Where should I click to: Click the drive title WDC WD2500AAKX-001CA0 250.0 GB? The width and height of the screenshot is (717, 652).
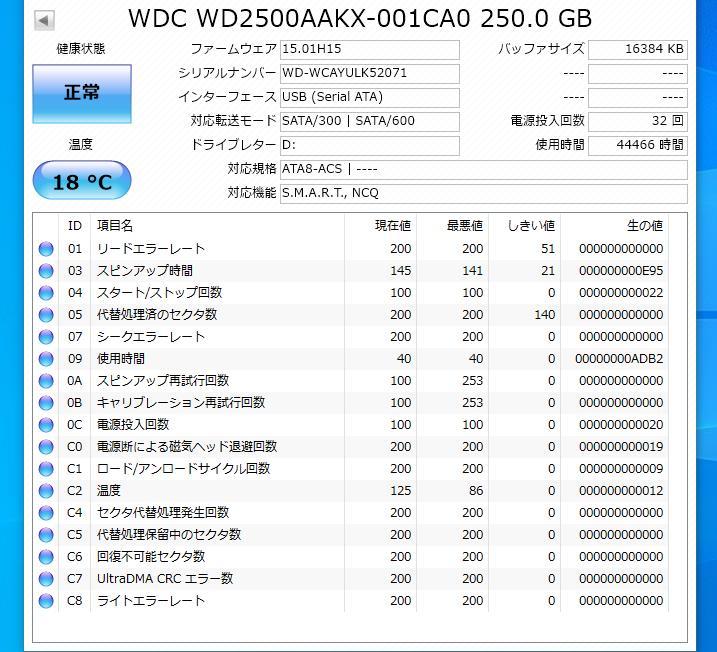[360, 19]
